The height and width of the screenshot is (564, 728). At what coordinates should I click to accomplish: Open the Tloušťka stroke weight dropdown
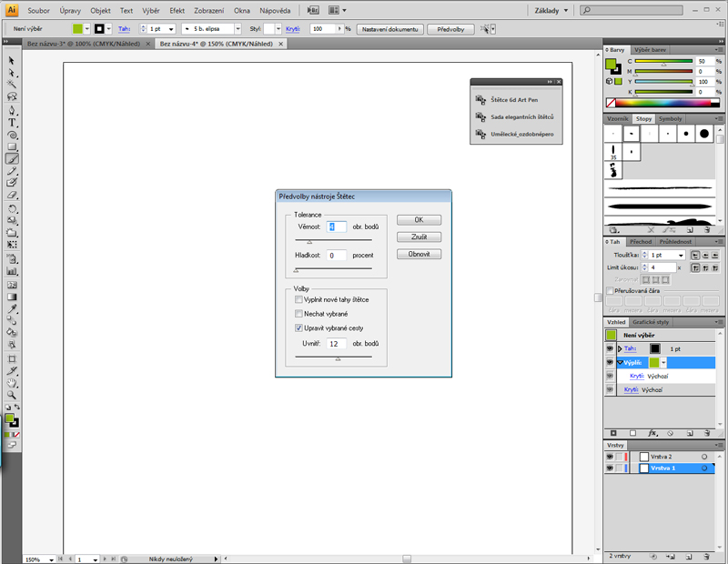(682, 256)
